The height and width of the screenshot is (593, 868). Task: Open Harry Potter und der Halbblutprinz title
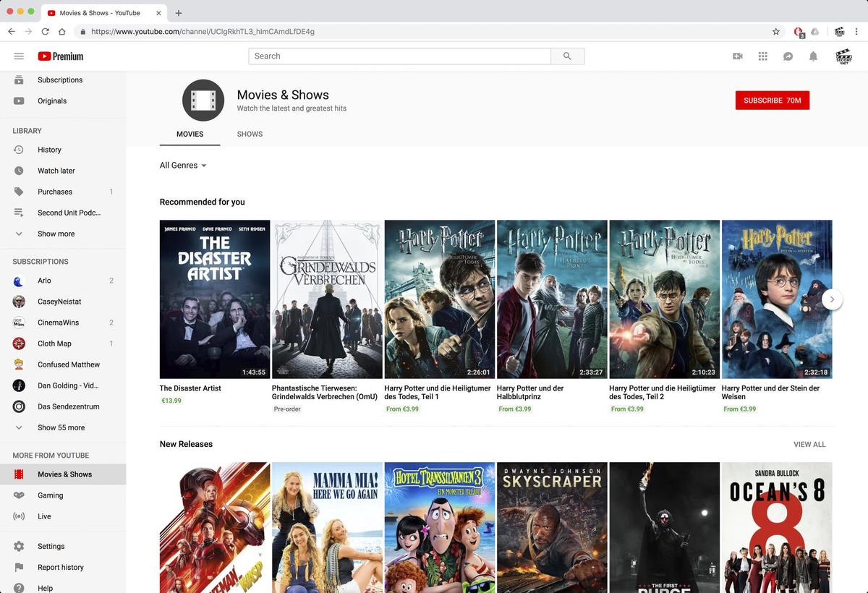530,393
